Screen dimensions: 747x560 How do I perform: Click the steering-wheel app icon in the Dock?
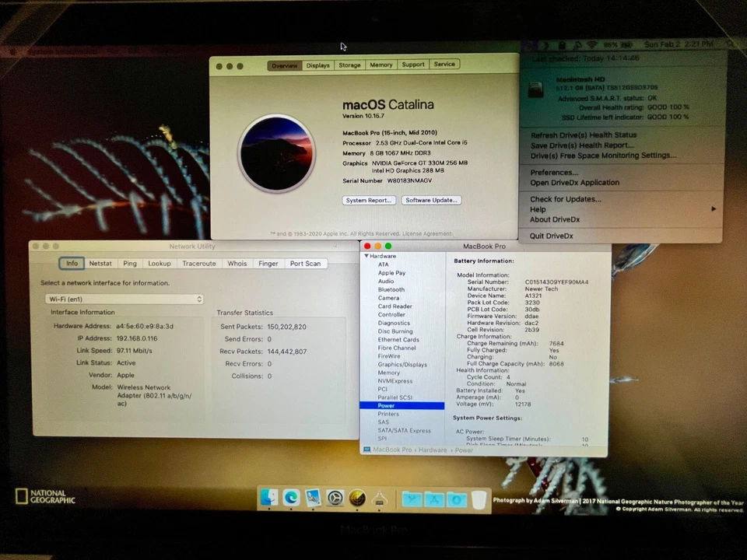[x=335, y=499]
